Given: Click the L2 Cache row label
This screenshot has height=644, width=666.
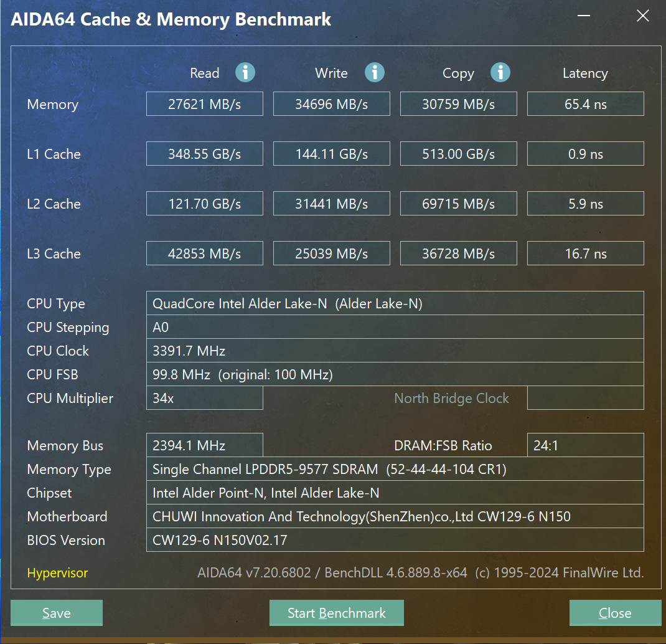Looking at the screenshot, I should click(x=54, y=204).
